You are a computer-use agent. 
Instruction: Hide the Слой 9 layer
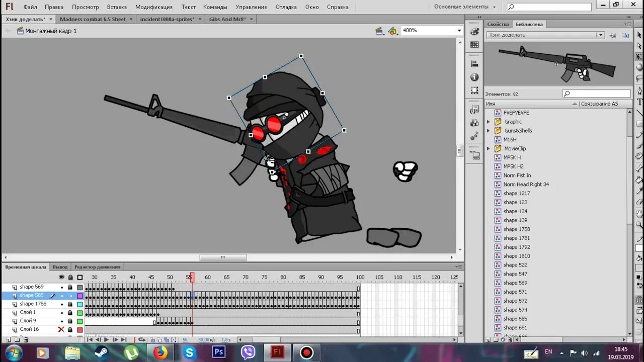[x=62, y=321]
